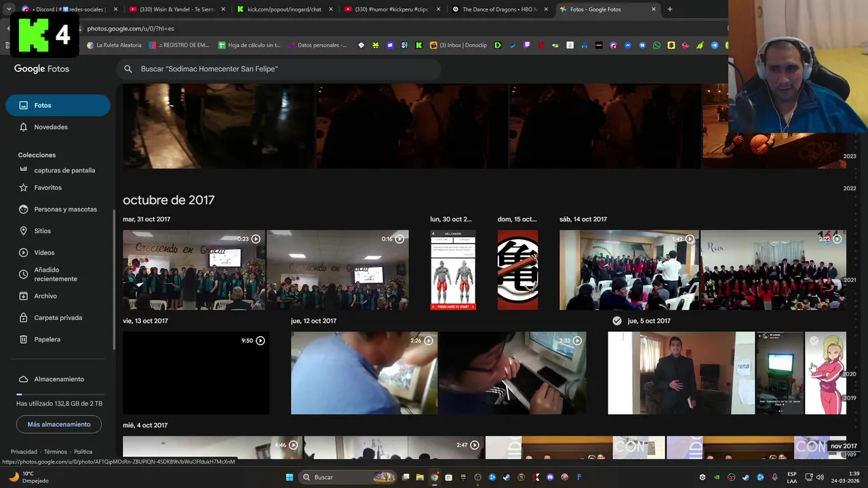
Task: Open the 2:26 video from 12 oct 2017
Action: tap(364, 373)
